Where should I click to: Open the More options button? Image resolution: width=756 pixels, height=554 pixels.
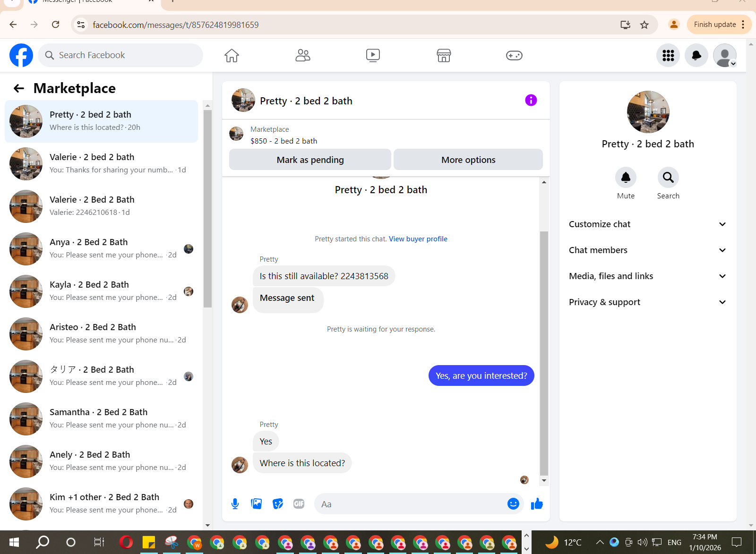(x=468, y=160)
